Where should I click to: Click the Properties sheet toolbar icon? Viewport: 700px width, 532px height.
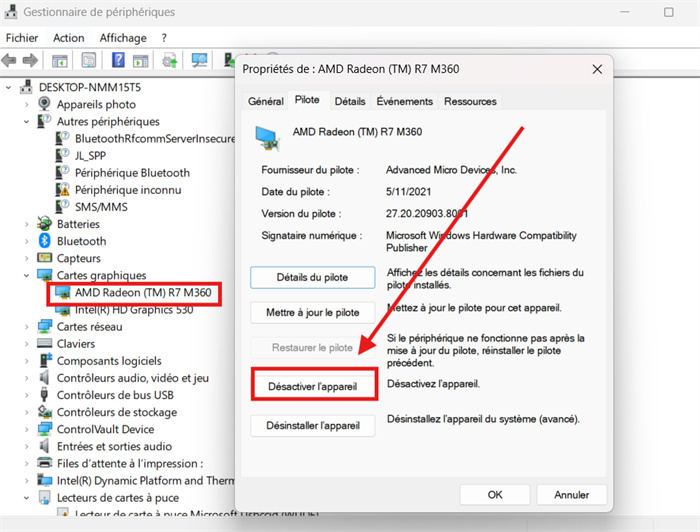pyautogui.click(x=89, y=60)
